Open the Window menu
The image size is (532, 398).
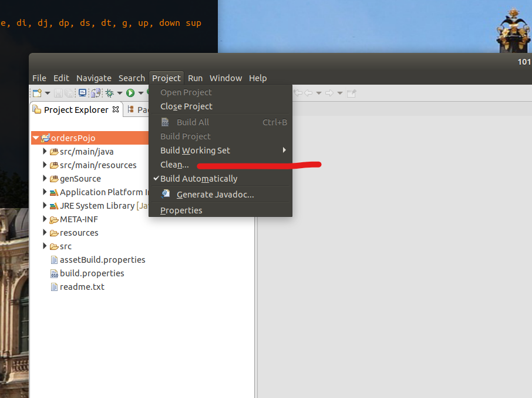tap(225, 78)
